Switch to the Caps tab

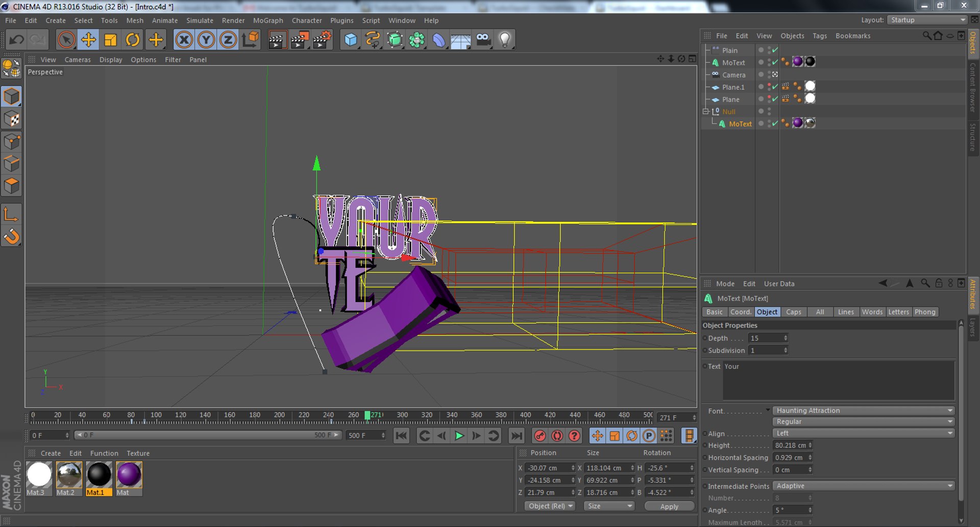794,312
